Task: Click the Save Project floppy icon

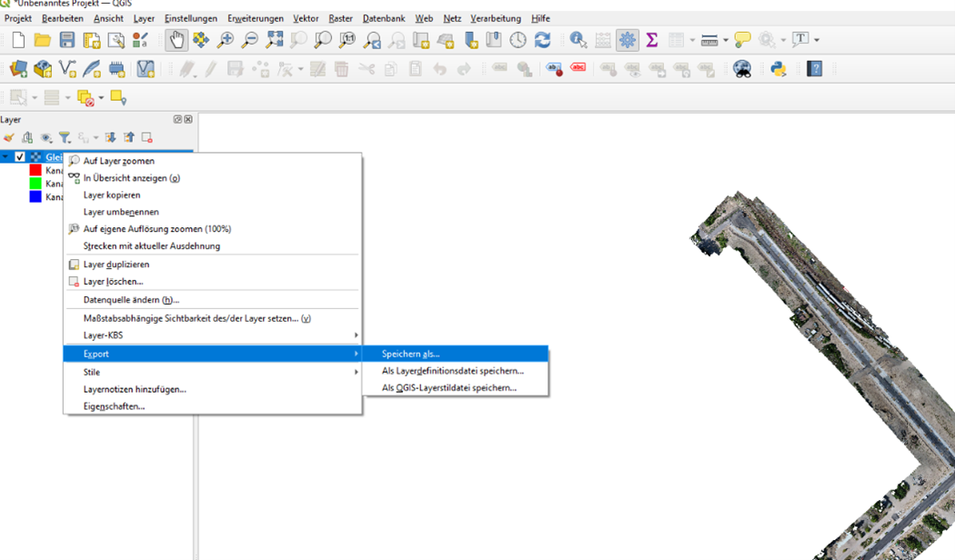Action: [x=67, y=40]
